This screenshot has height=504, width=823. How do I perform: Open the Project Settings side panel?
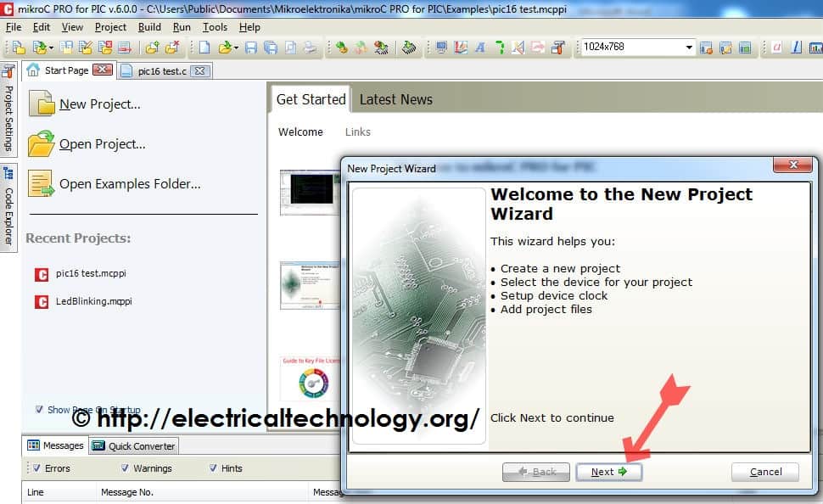click(8, 109)
